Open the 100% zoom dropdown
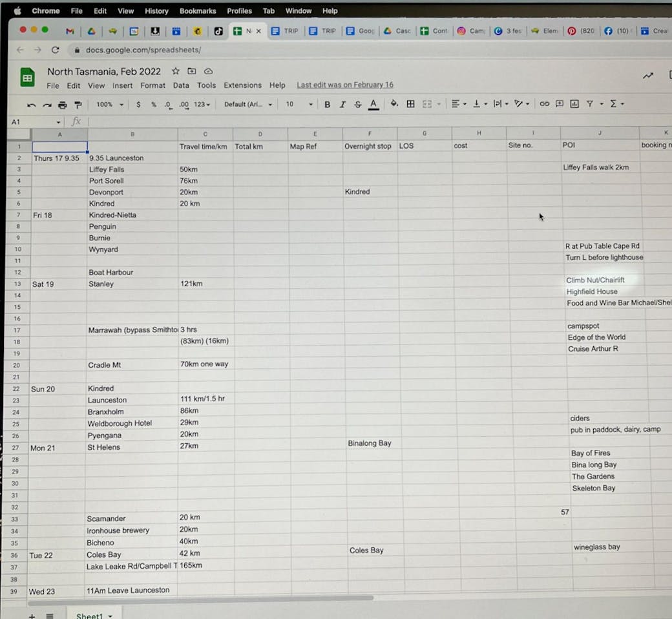 [109, 105]
